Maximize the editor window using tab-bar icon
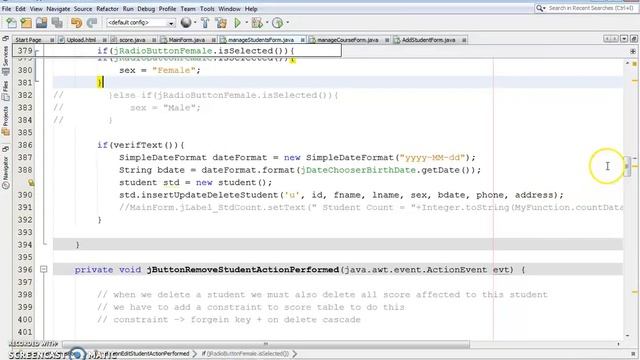Screen dimensions: 640x360 pyautogui.click(x=633, y=39)
